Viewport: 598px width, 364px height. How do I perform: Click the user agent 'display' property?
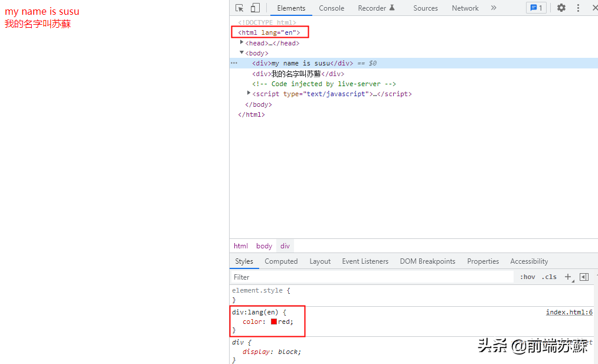pos(257,352)
